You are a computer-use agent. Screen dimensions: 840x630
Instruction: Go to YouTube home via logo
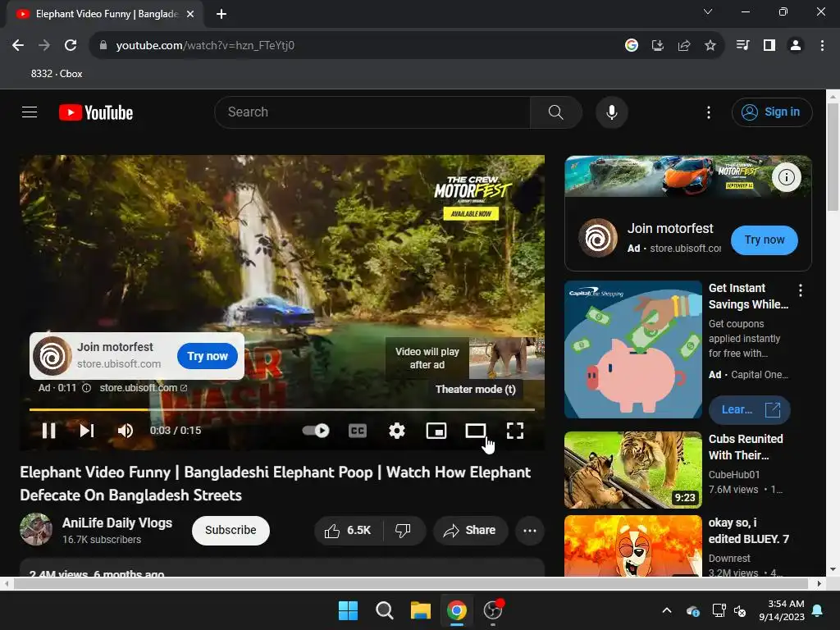96,112
